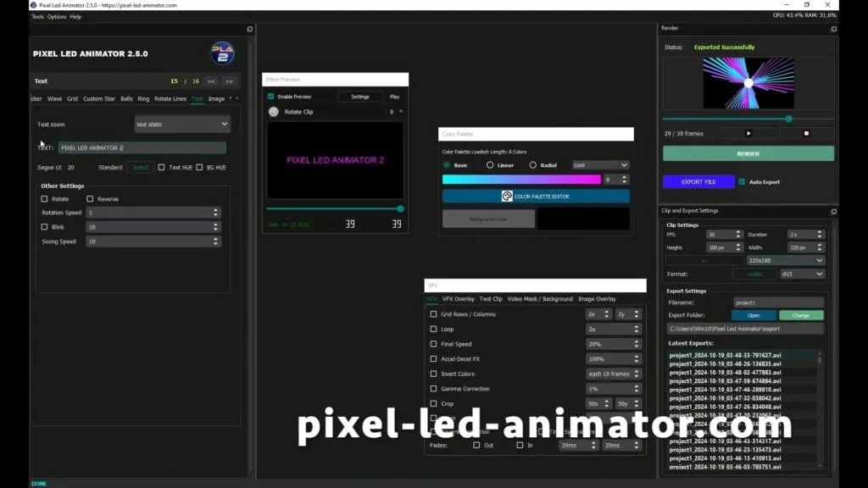The height and width of the screenshot is (488, 868).
Task: Click the TEXT input field
Action: pyautogui.click(x=142, y=147)
